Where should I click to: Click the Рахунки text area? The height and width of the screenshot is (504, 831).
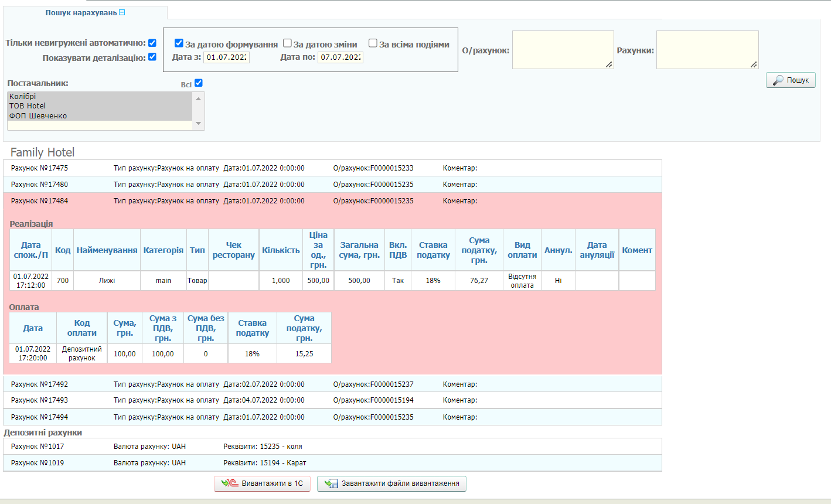tap(707, 50)
